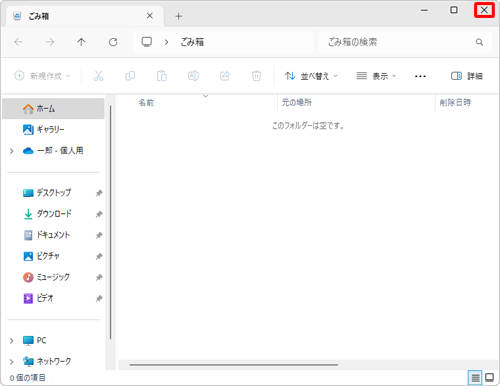The width and height of the screenshot is (500, 386).
Task: Go up one folder level
Action: coord(81,42)
